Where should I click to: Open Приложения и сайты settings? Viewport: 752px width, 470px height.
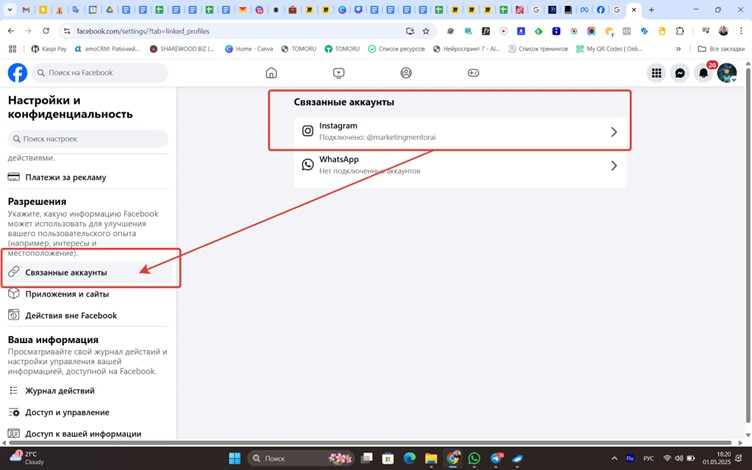click(88, 294)
